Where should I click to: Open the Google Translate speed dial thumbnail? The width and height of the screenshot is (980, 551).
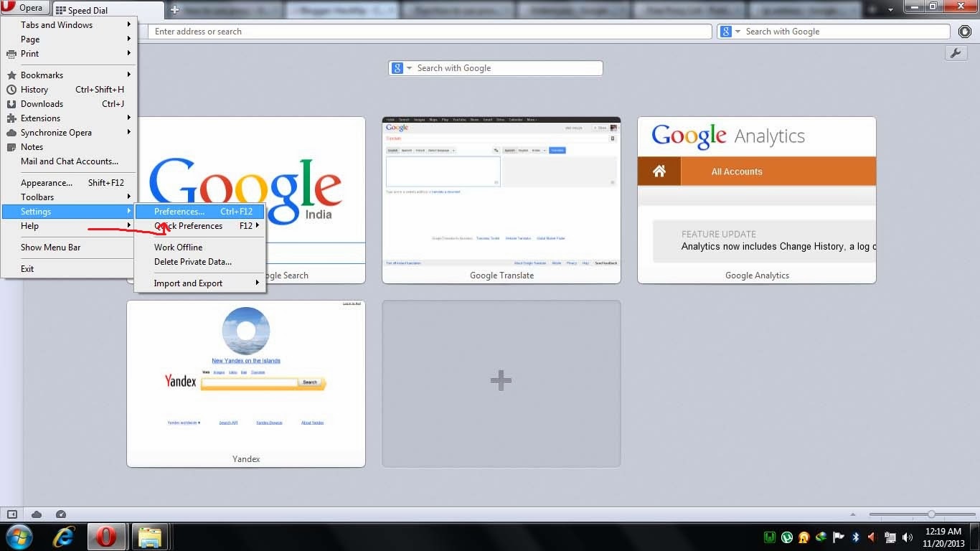[501, 200]
